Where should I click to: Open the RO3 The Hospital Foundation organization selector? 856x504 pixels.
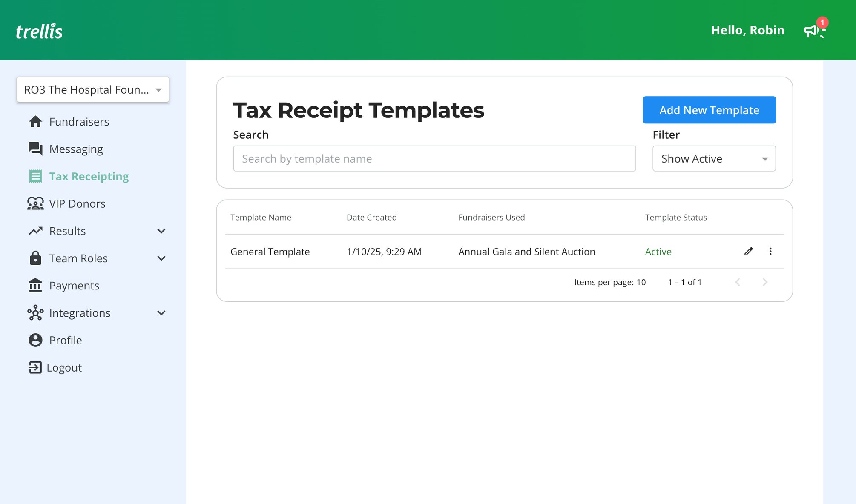point(93,89)
